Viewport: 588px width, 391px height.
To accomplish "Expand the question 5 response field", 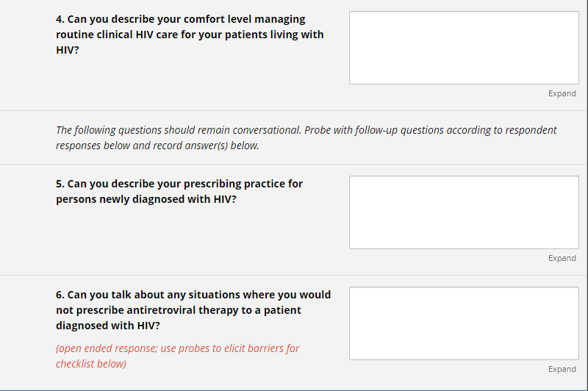I will [x=562, y=258].
